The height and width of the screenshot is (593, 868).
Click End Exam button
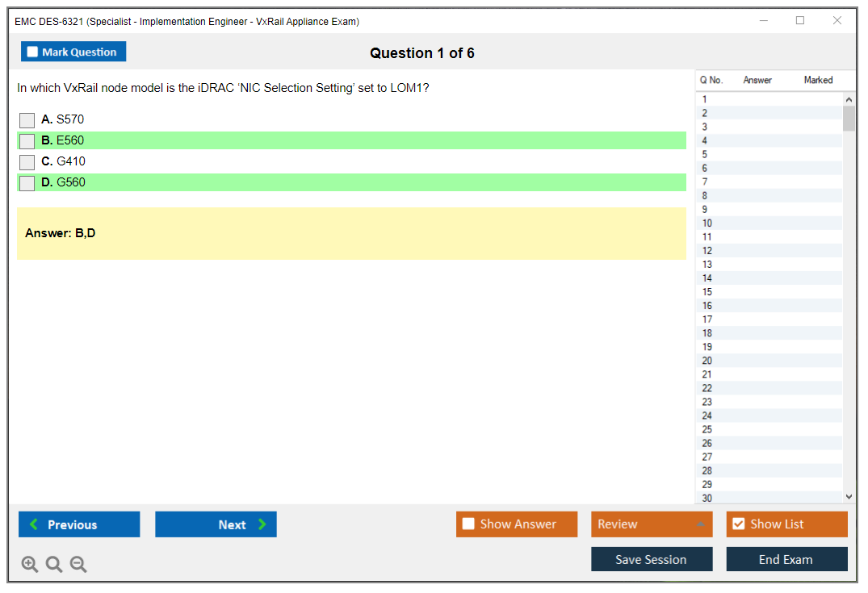pos(786,559)
